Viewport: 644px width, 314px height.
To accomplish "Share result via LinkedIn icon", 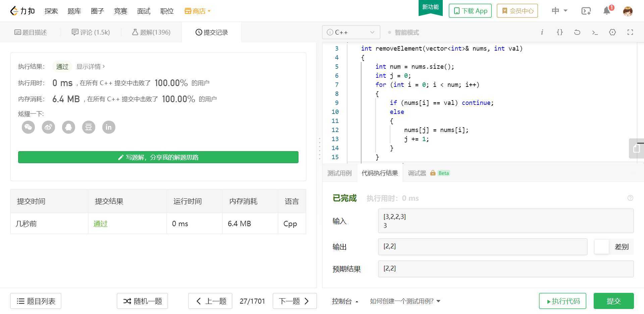I will tap(109, 127).
